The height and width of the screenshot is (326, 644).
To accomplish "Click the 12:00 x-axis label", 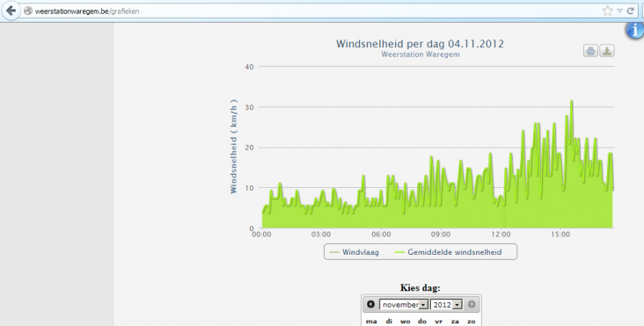I will (501, 235).
